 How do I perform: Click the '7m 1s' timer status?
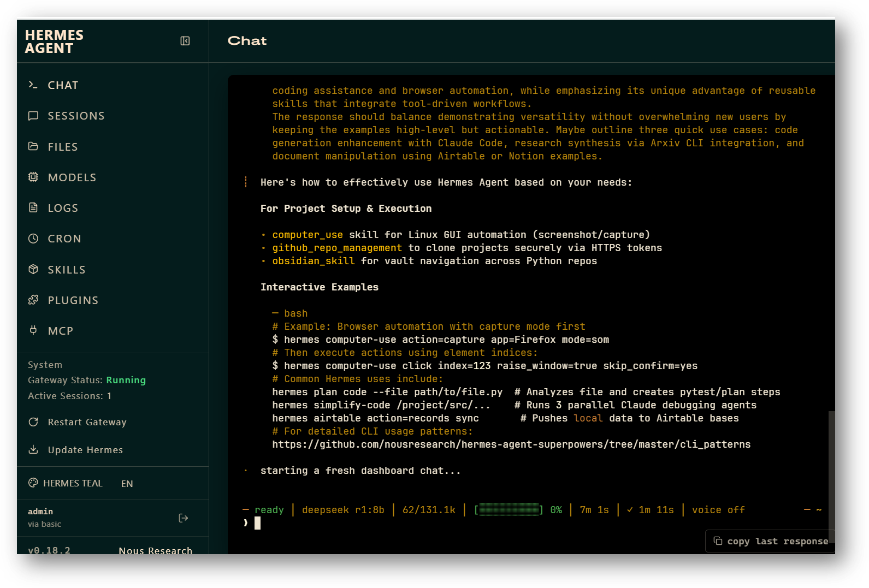pos(594,510)
